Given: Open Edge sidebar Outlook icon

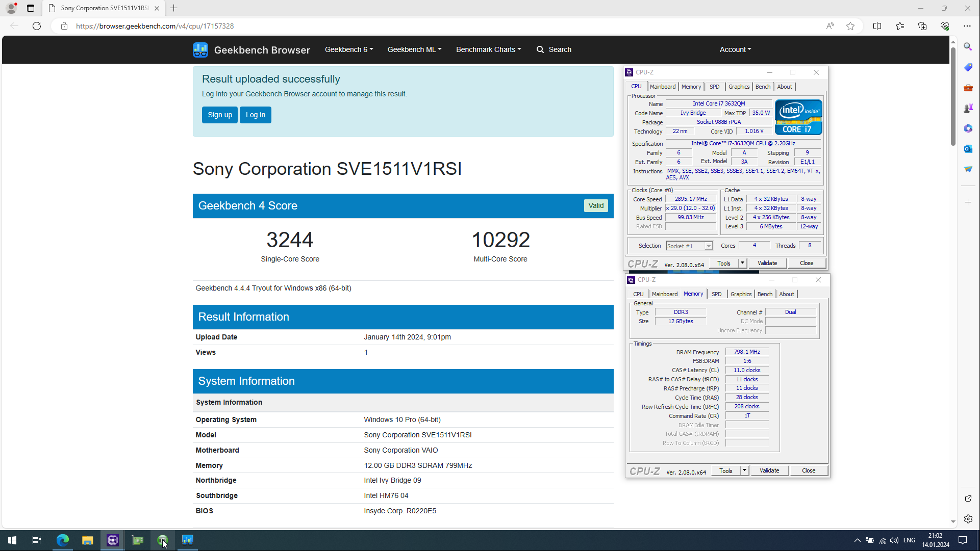Looking at the screenshot, I should tap(968, 149).
